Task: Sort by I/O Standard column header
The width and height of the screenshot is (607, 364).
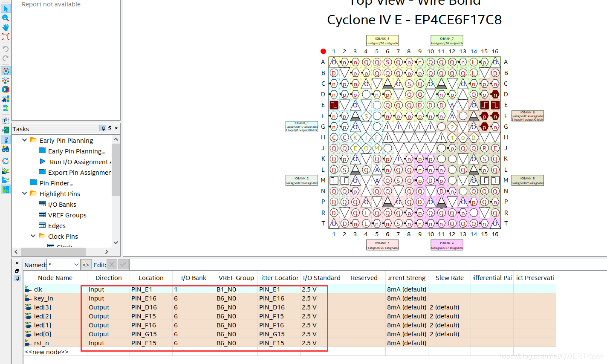Action: point(321,277)
